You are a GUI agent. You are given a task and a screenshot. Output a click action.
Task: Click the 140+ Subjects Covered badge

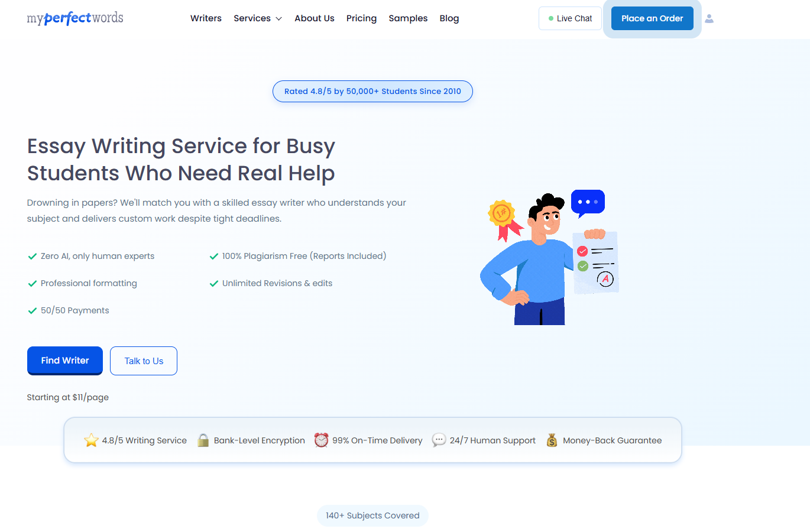point(372,515)
